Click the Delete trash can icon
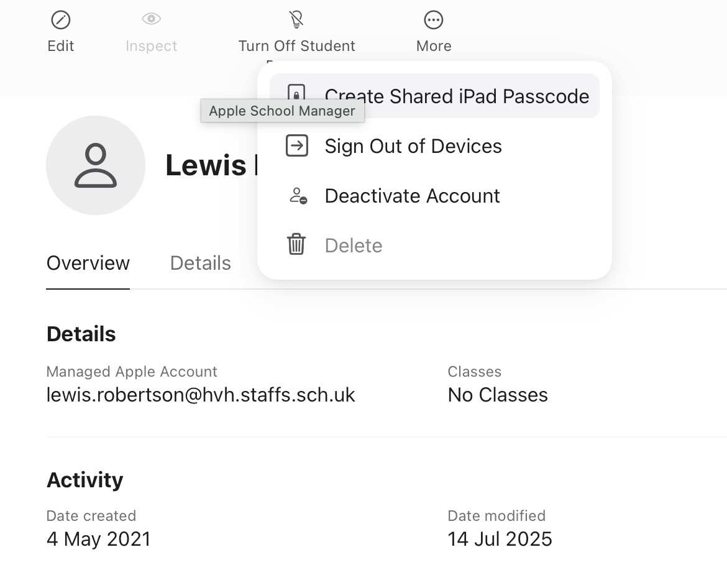Screen dimensions: 727x588 (296, 244)
